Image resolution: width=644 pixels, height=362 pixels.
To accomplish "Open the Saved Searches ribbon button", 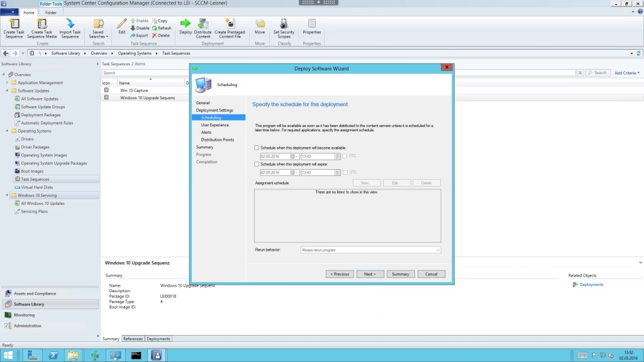I will coord(97,28).
